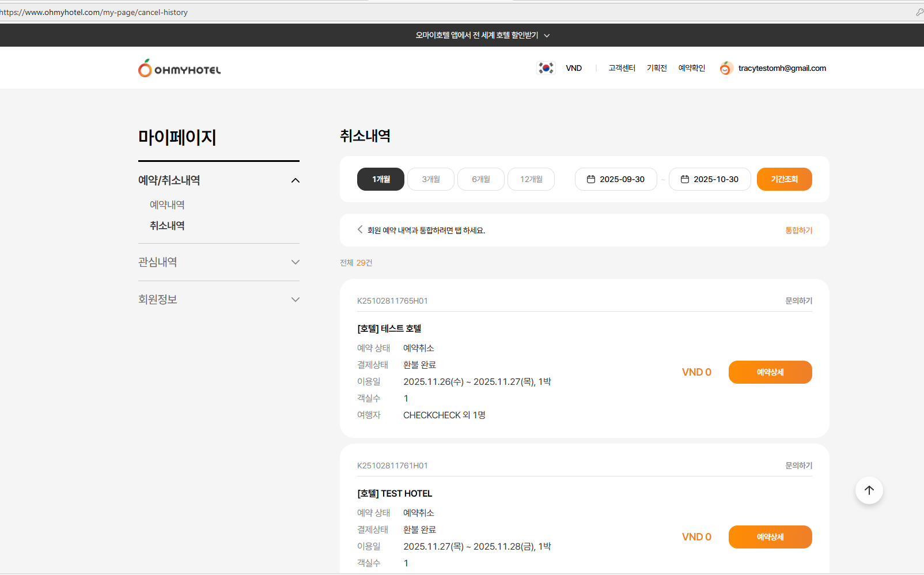Click the back chevron beside merge notice
Image resolution: width=924 pixels, height=575 pixels.
pyautogui.click(x=360, y=229)
